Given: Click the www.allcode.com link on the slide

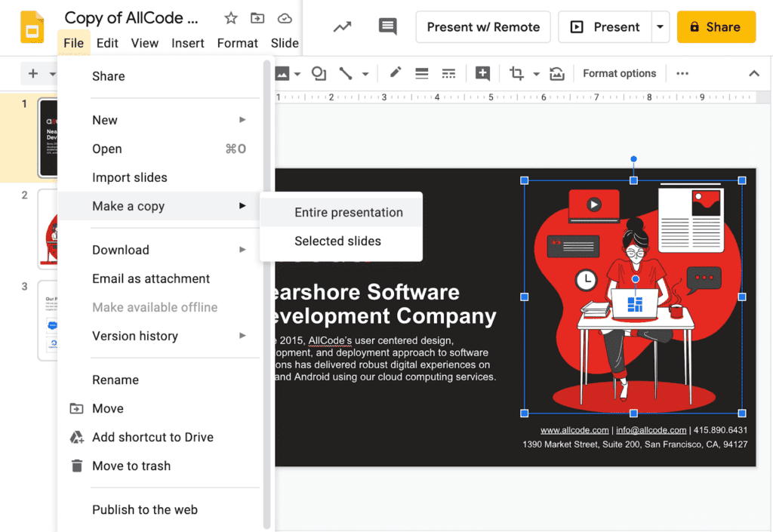Looking at the screenshot, I should (574, 430).
